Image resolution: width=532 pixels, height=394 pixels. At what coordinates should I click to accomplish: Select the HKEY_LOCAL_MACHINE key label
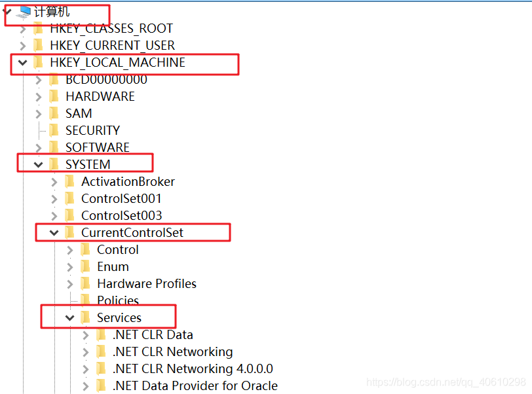pyautogui.click(x=117, y=62)
